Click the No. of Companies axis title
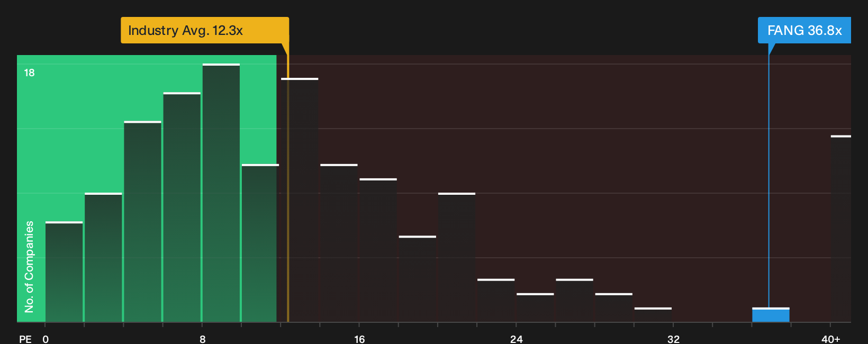 click(x=29, y=267)
